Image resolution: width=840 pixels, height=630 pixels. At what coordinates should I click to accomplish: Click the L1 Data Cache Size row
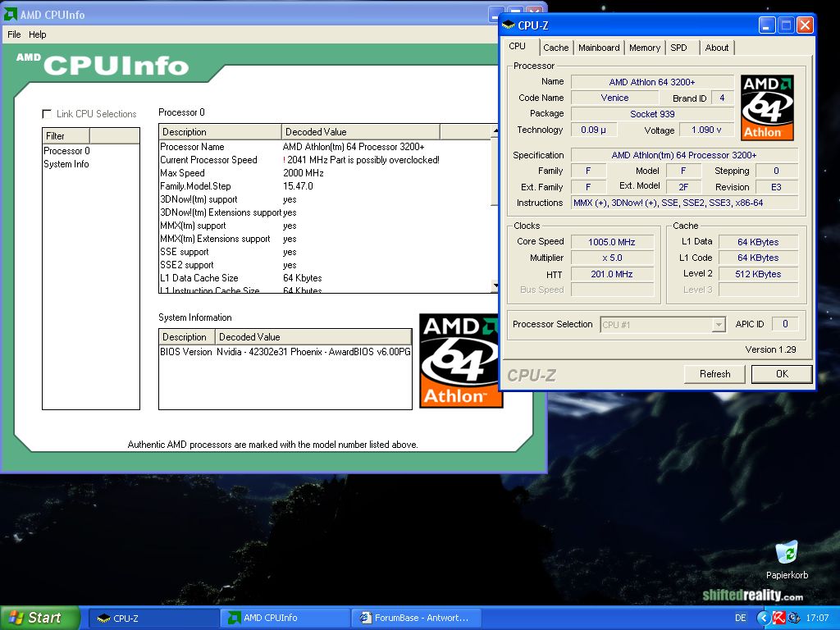pyautogui.click(x=325, y=278)
